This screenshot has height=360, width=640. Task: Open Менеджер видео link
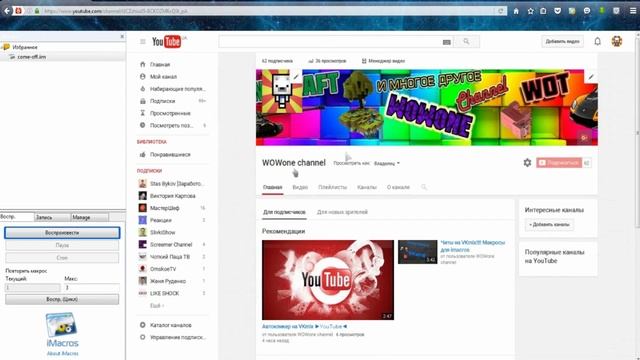(x=383, y=61)
